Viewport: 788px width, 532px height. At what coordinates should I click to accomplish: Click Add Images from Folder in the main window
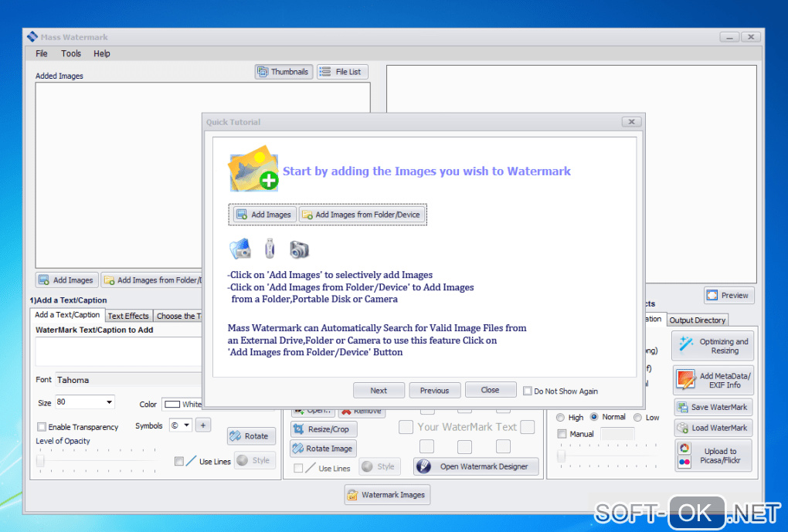(x=152, y=280)
